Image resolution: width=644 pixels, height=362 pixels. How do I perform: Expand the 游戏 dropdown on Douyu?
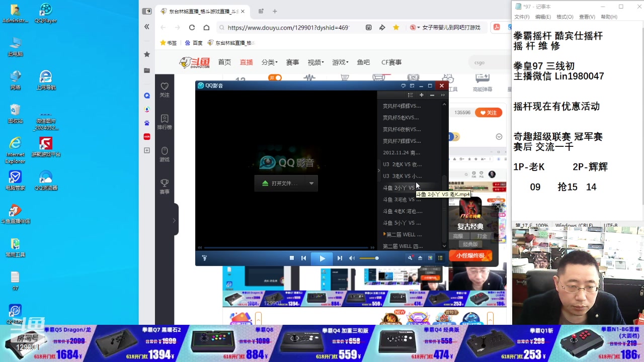coord(340,62)
